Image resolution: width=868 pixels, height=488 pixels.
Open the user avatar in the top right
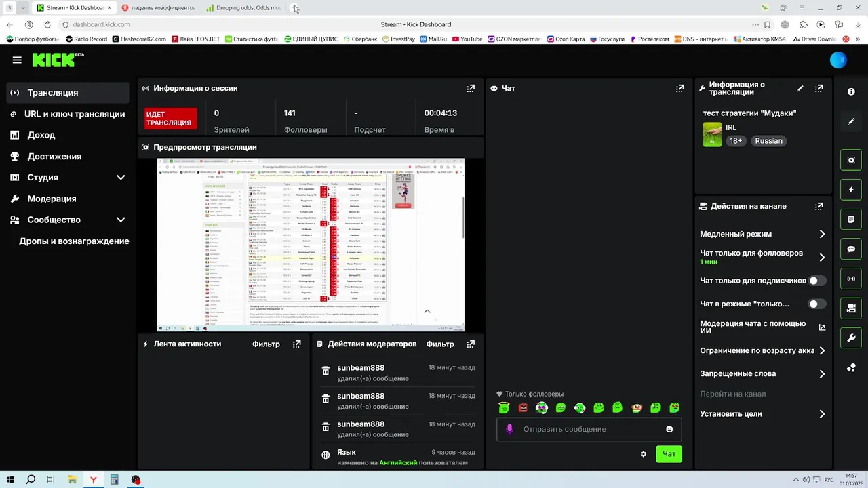[838, 60]
